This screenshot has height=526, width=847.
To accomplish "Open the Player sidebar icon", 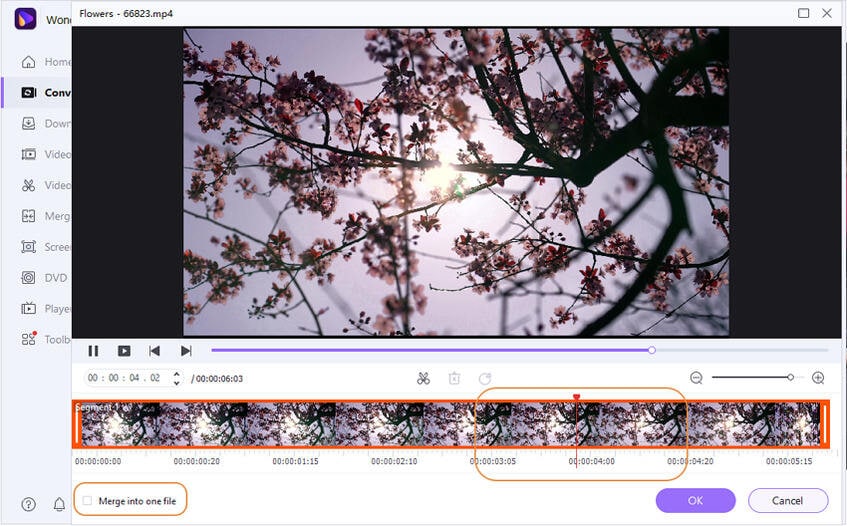I will coord(29,308).
